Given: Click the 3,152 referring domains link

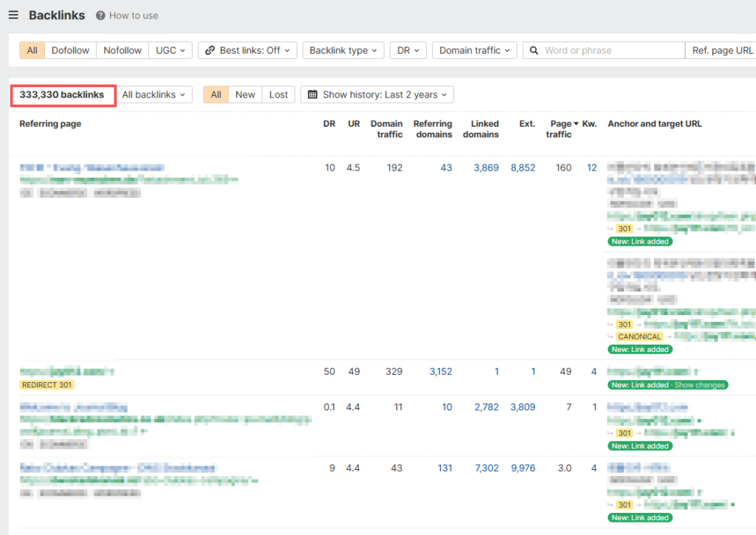Looking at the screenshot, I should point(440,372).
